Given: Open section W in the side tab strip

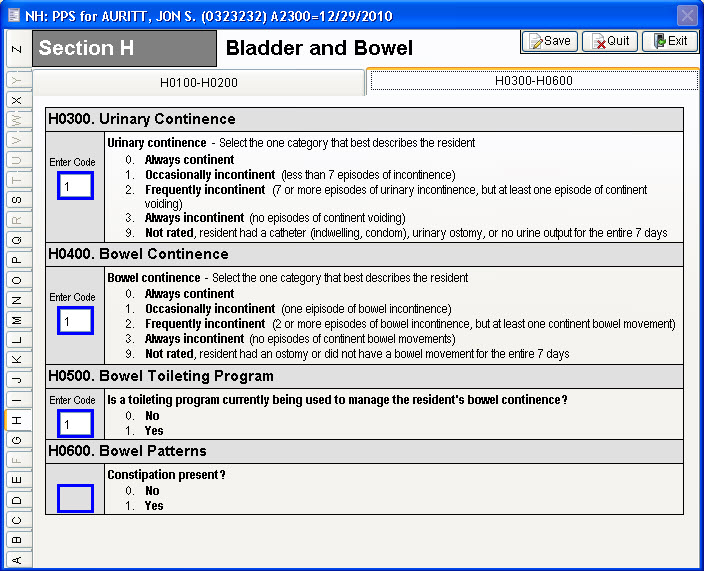Looking at the screenshot, I should (17, 120).
